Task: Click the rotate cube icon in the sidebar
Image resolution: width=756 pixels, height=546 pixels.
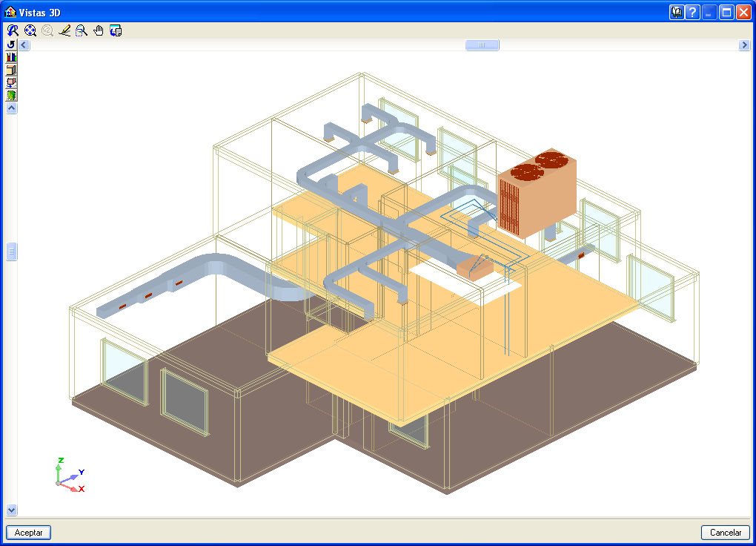Action: tap(10, 82)
